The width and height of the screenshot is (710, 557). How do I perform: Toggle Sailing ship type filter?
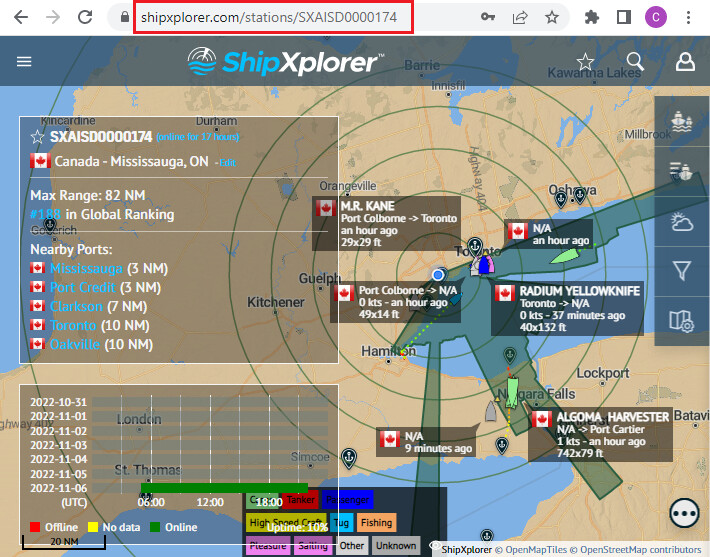click(x=313, y=546)
